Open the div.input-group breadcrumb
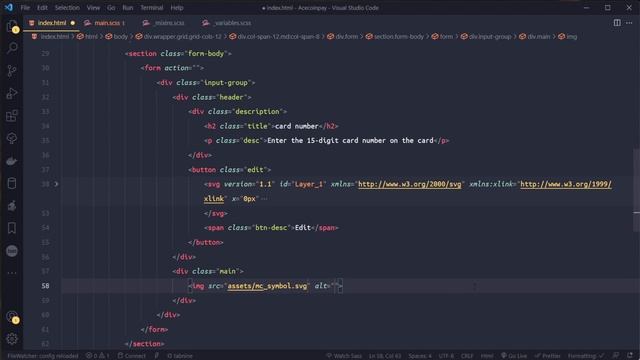 point(486,37)
